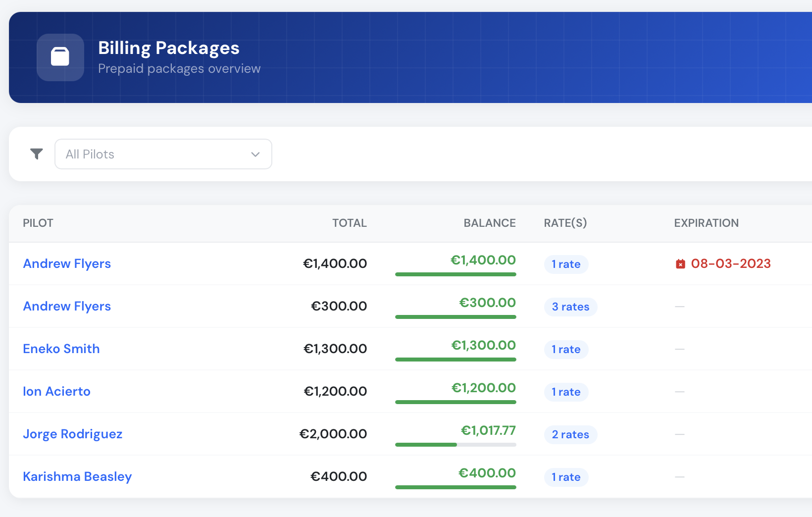The width and height of the screenshot is (812, 517).
Task: Click the Billing Packages heading
Action: 169,48
